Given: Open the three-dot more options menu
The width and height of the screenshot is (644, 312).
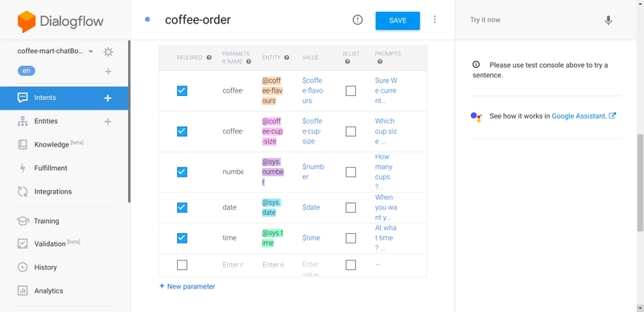Looking at the screenshot, I should [435, 19].
